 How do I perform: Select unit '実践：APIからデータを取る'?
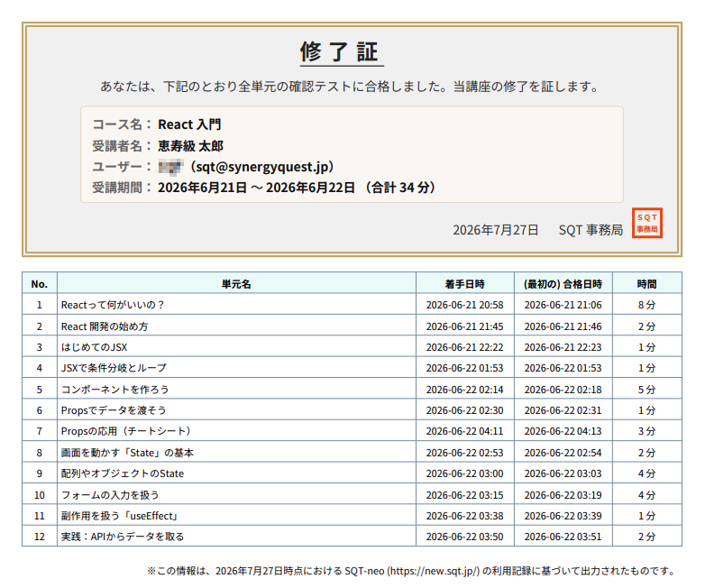(123, 537)
